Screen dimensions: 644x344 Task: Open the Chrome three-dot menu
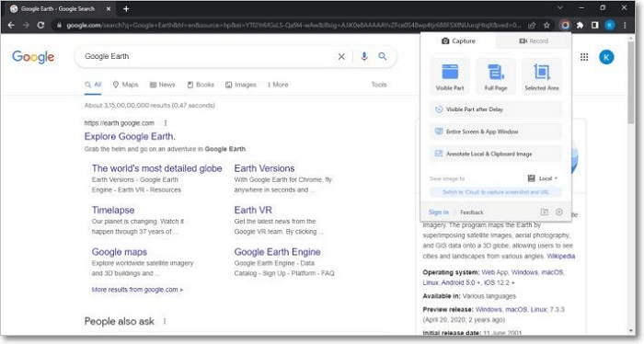click(625, 25)
